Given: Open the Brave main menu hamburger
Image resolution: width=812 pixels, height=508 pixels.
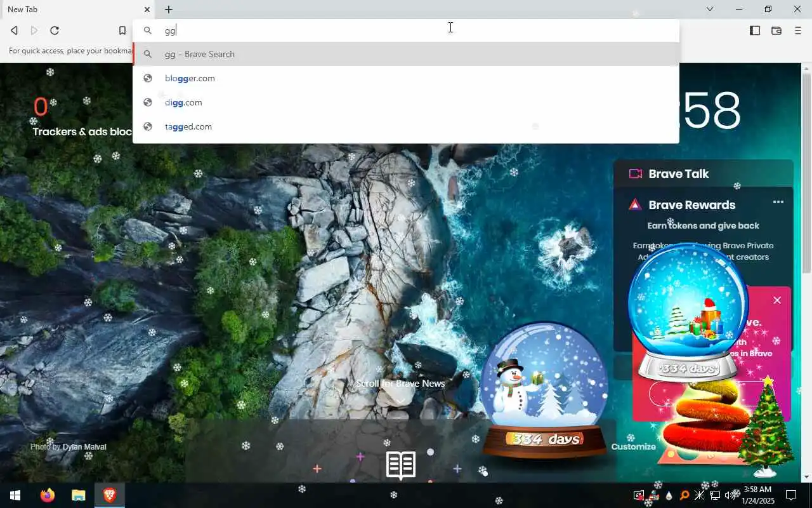Looking at the screenshot, I should coord(798,30).
